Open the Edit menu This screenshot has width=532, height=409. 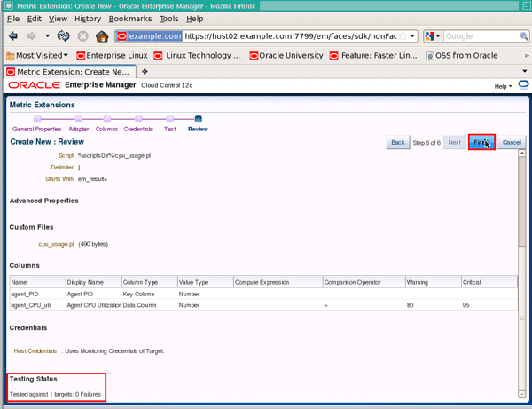point(35,19)
